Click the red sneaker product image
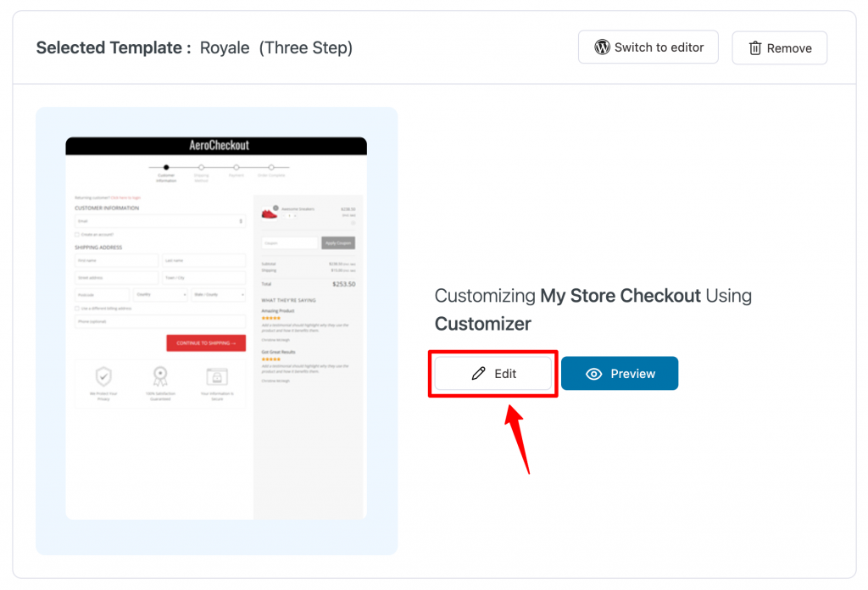This screenshot has width=868, height=590. 270,213
